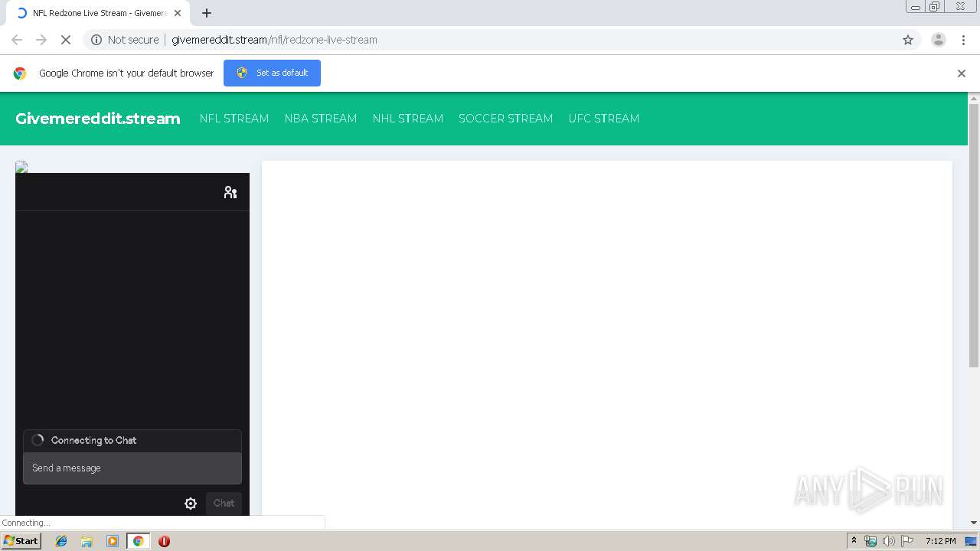Screen dimensions: 980x551
Task: Click scrollbar down arrow
Action: (974, 523)
